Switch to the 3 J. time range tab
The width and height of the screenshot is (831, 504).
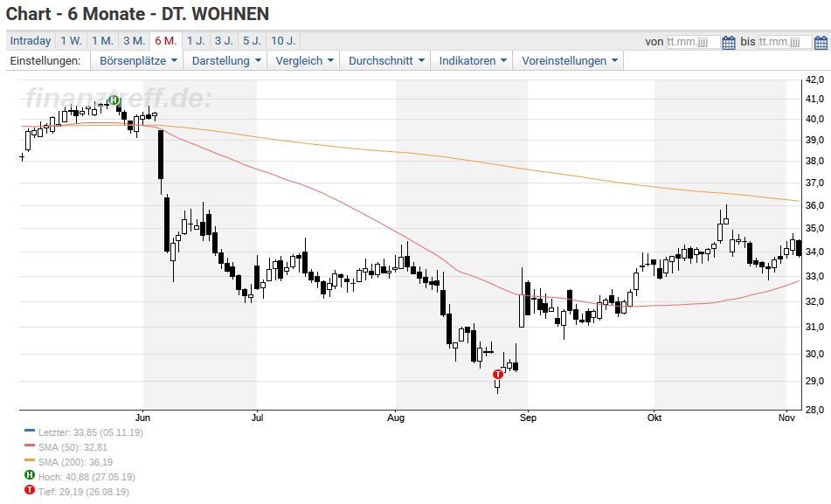point(224,41)
